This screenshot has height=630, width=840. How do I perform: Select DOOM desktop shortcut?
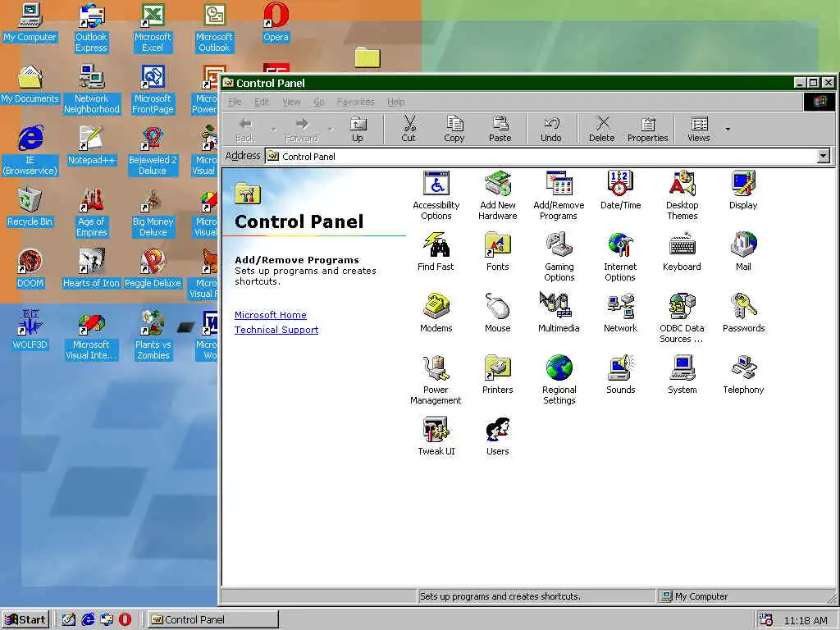[x=30, y=269]
